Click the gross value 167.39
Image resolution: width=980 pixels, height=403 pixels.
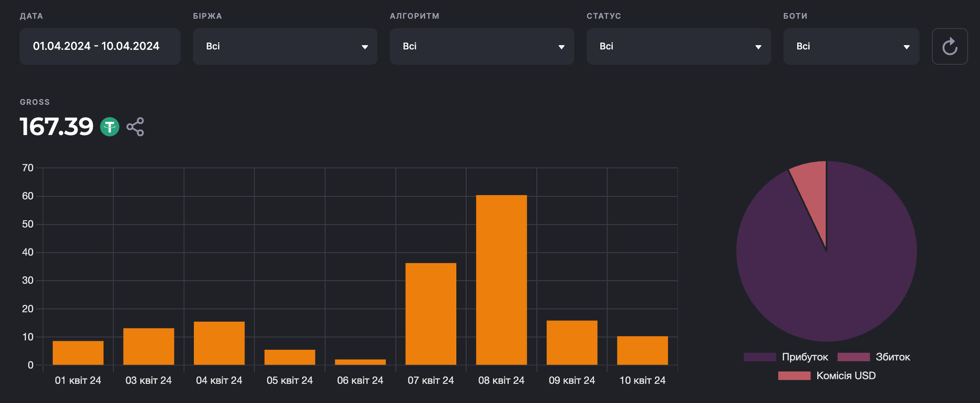click(57, 127)
